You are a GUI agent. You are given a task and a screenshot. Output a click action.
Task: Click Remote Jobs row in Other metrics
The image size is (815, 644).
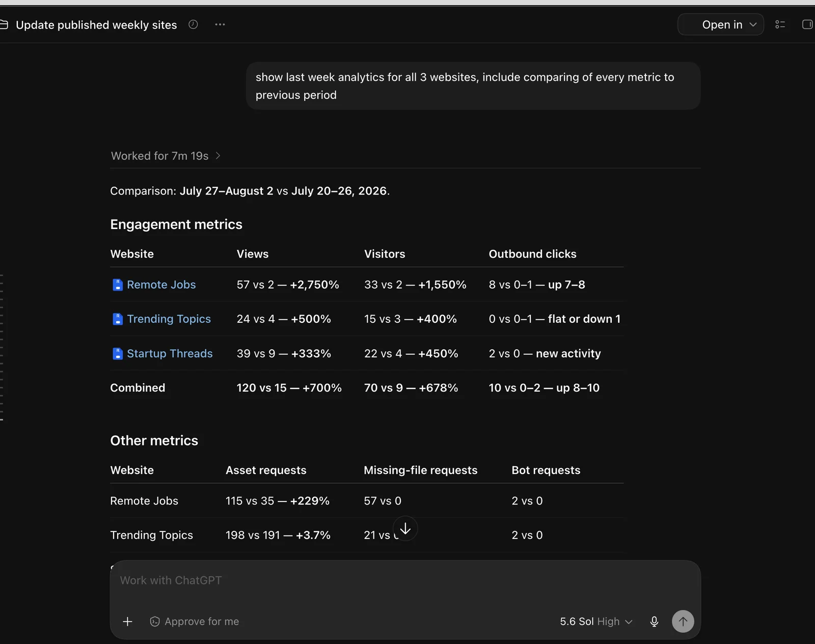367,501
